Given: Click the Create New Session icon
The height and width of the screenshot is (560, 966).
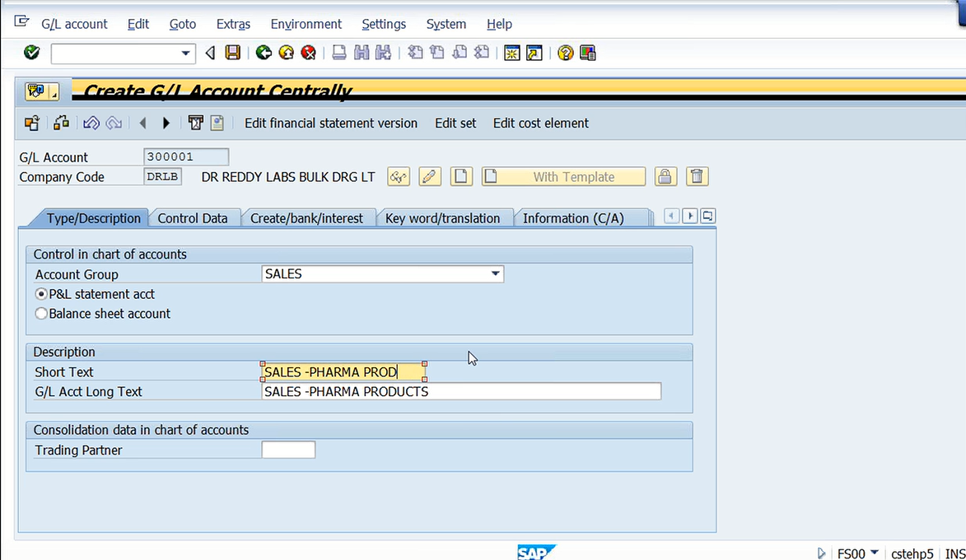Looking at the screenshot, I should 512,53.
